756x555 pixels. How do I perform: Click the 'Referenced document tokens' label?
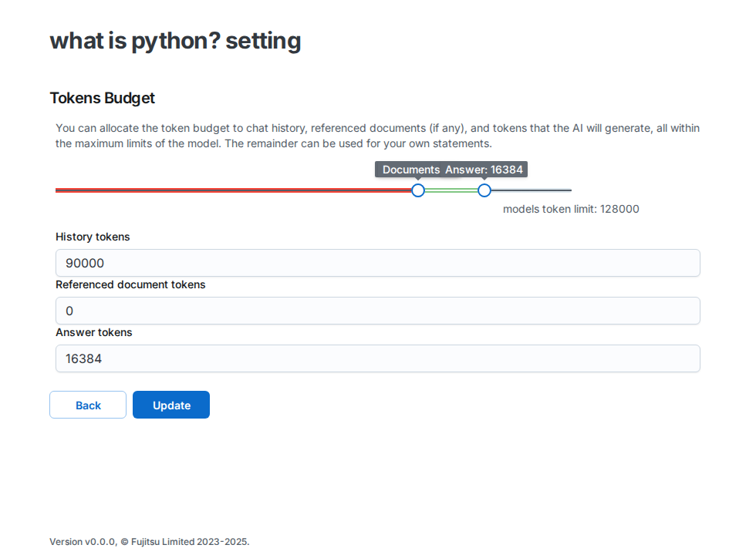point(130,284)
